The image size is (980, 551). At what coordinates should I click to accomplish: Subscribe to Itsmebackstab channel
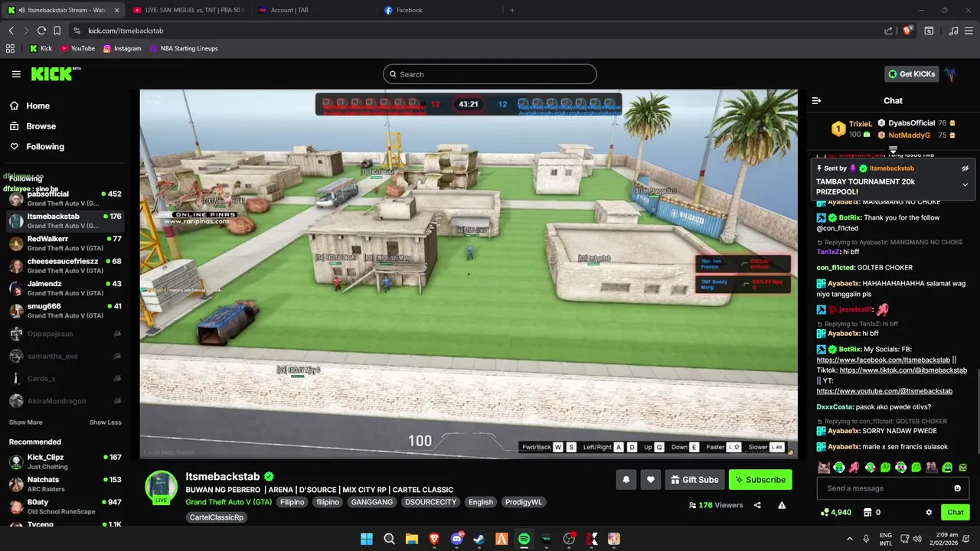click(x=760, y=480)
